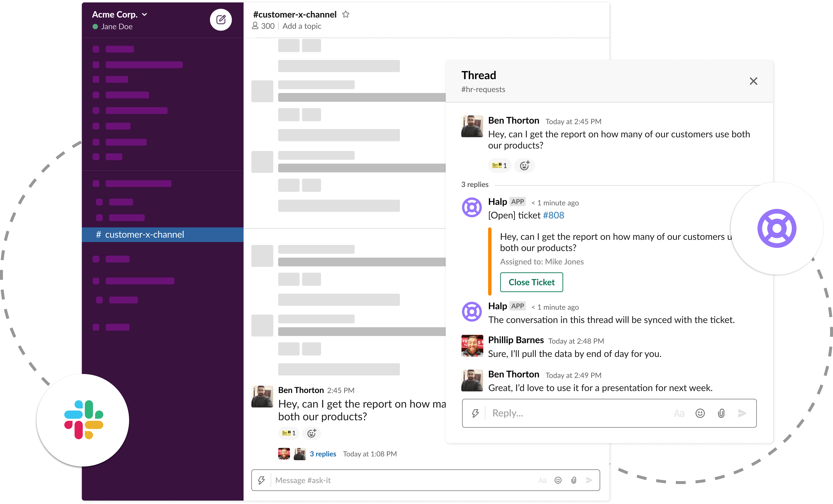833x504 pixels.
Task: Add reaction to channel message
Action: click(x=312, y=433)
